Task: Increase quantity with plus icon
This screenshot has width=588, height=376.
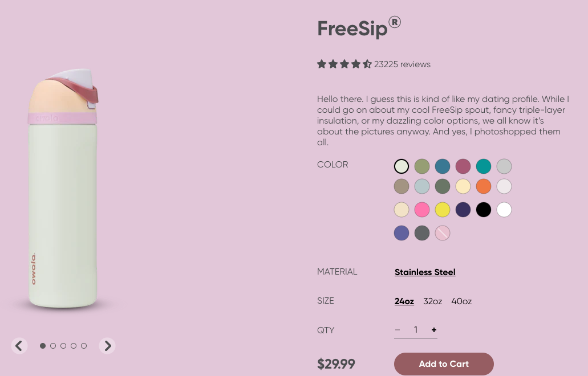Action: coord(434,330)
